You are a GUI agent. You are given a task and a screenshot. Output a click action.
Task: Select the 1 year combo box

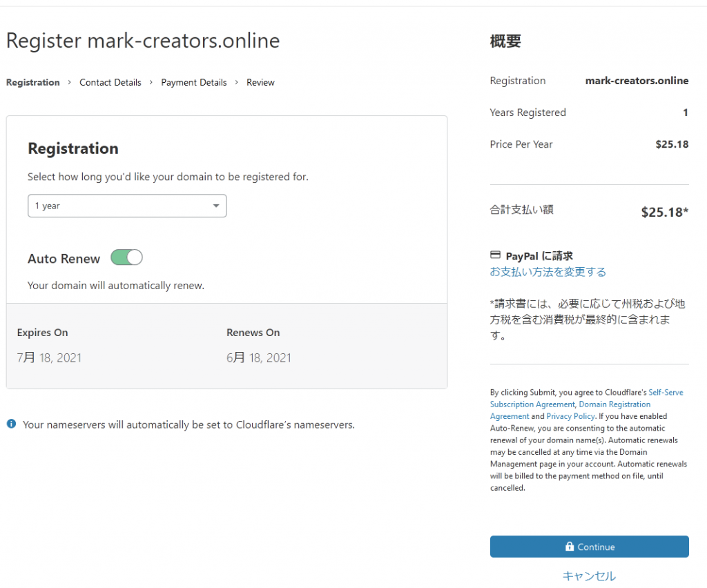pos(127,206)
